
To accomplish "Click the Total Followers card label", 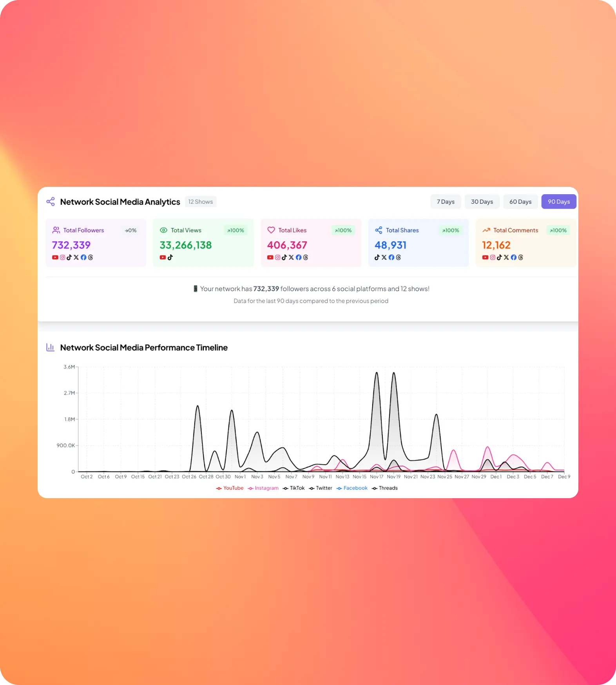I will point(83,230).
